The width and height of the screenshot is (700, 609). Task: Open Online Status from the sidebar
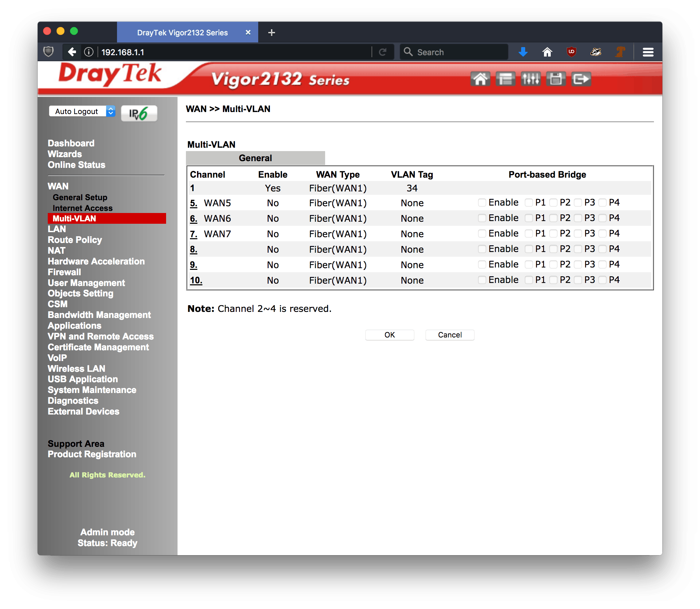pyautogui.click(x=76, y=165)
